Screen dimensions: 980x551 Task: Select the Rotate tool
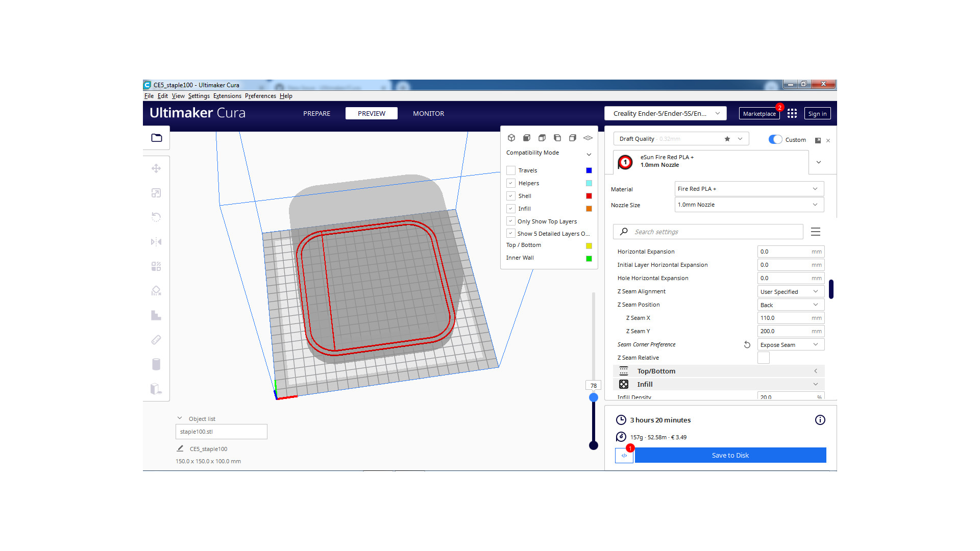[156, 217]
